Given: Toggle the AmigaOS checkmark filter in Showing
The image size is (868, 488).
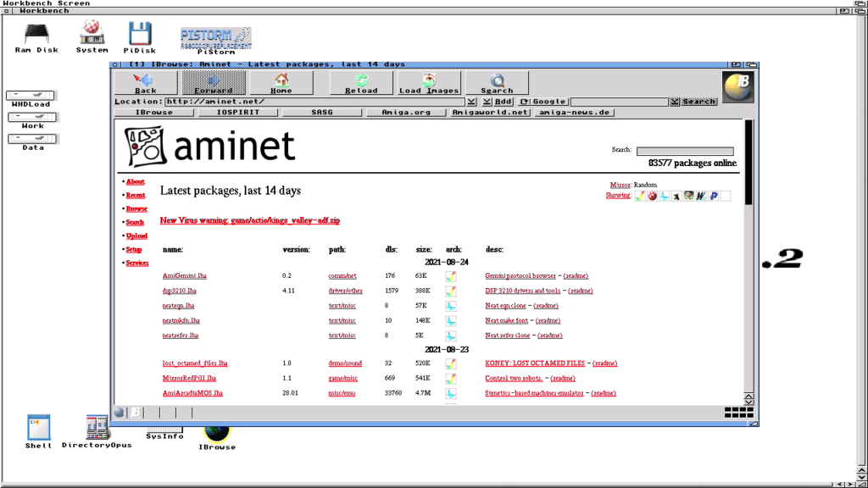Looking at the screenshot, I should (x=640, y=196).
